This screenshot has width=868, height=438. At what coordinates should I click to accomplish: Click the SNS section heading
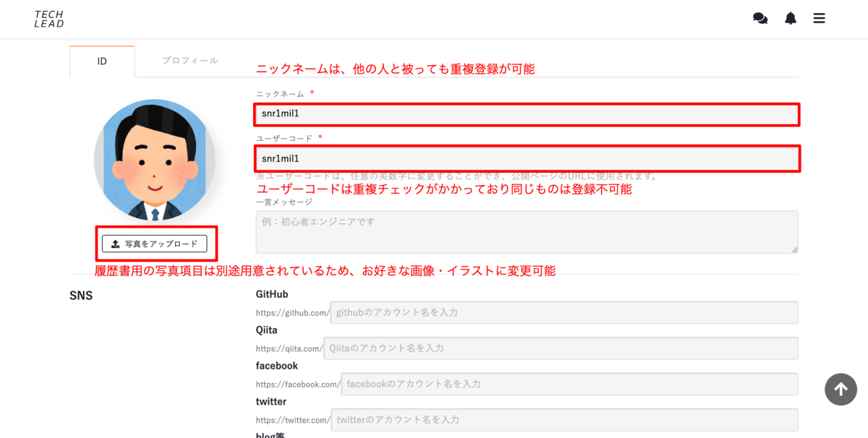(81, 296)
